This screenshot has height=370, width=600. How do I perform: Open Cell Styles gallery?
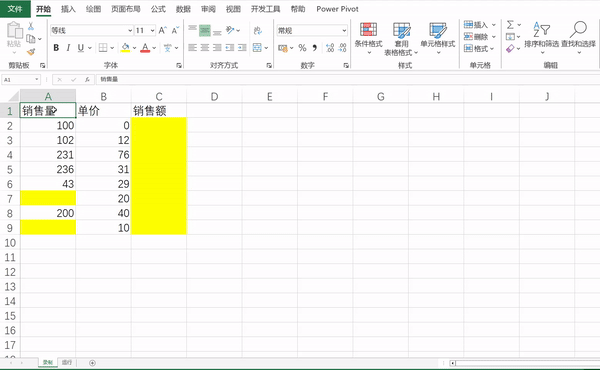(438, 38)
